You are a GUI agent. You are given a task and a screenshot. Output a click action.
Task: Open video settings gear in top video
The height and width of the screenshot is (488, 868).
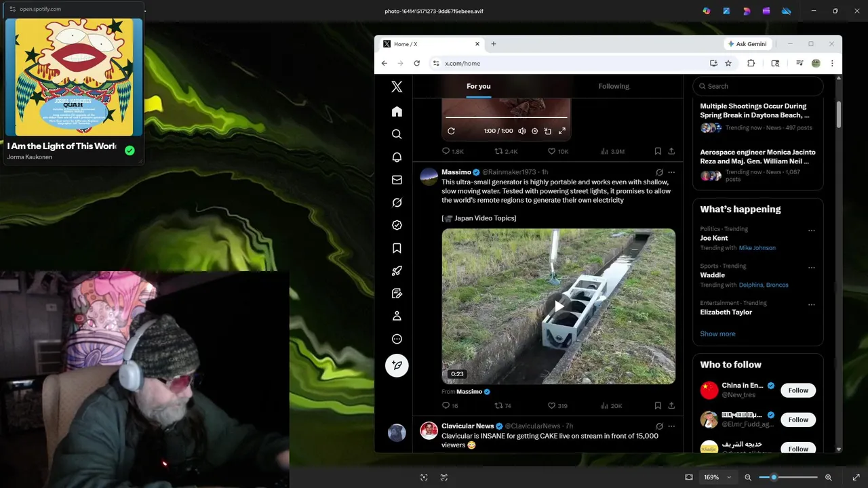click(534, 131)
